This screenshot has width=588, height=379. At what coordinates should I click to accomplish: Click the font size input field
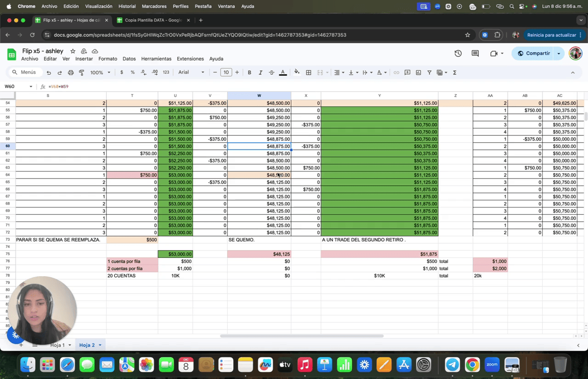[x=226, y=72]
